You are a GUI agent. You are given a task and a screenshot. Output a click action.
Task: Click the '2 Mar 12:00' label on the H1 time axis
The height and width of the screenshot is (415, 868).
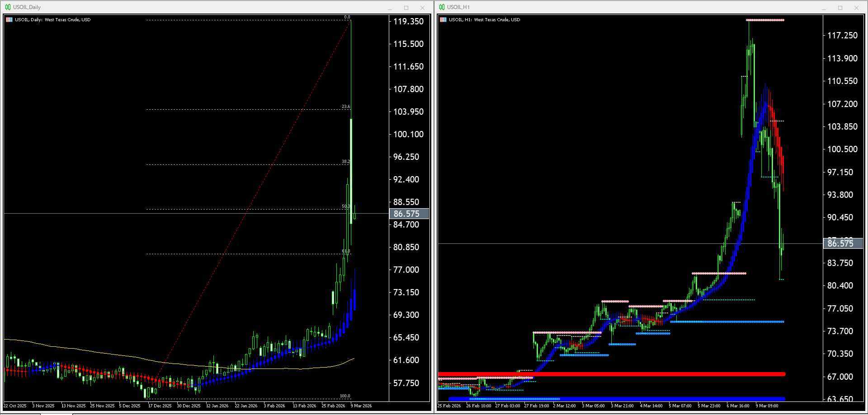tap(565, 406)
